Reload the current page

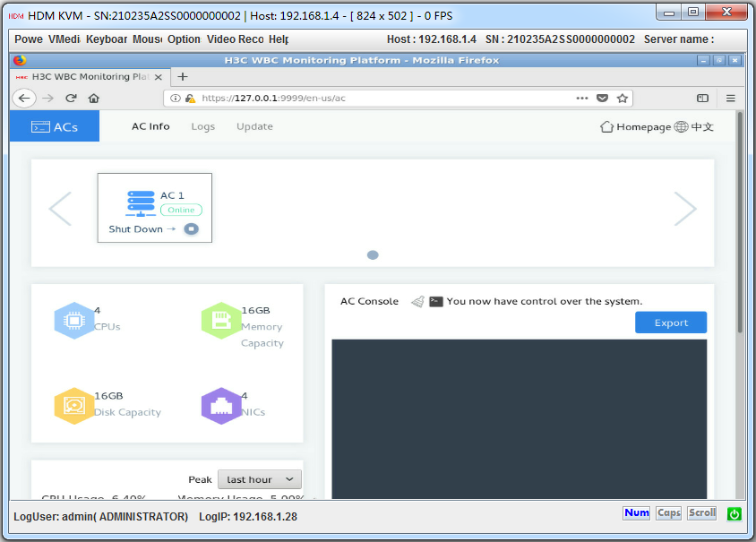click(x=71, y=99)
